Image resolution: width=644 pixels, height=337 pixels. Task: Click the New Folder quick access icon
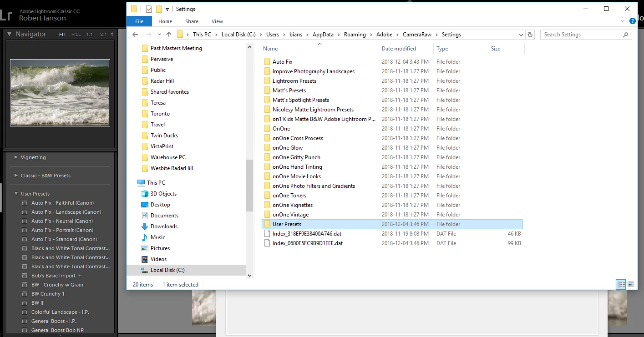point(158,9)
